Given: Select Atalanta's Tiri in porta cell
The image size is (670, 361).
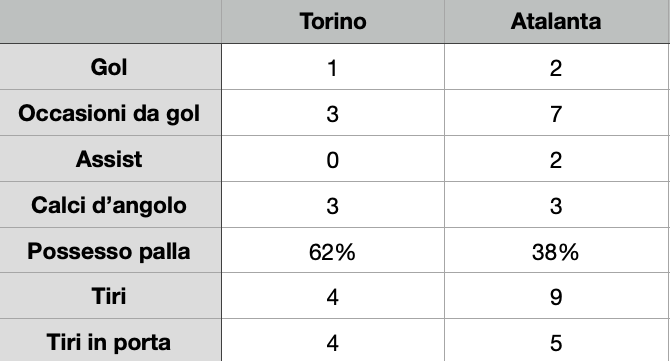Looking at the screenshot, I should click(556, 340).
